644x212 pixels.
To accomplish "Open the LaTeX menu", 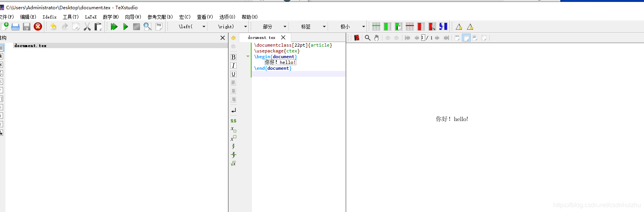I will (91, 17).
